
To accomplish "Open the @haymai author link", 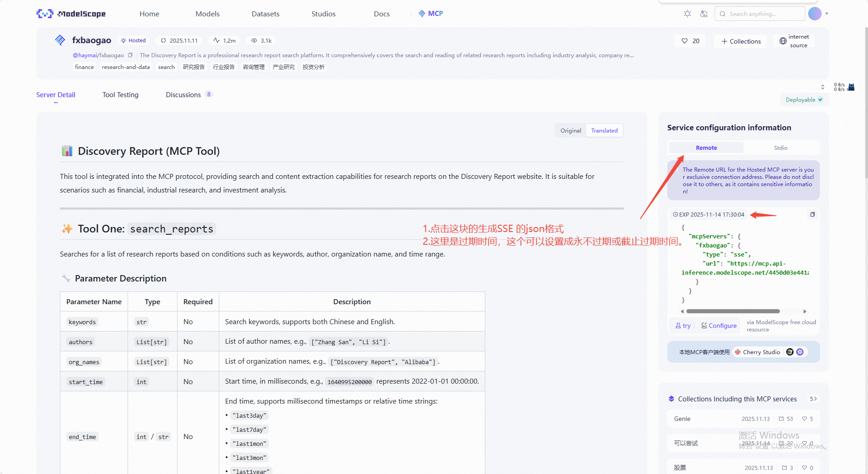I will coord(85,55).
